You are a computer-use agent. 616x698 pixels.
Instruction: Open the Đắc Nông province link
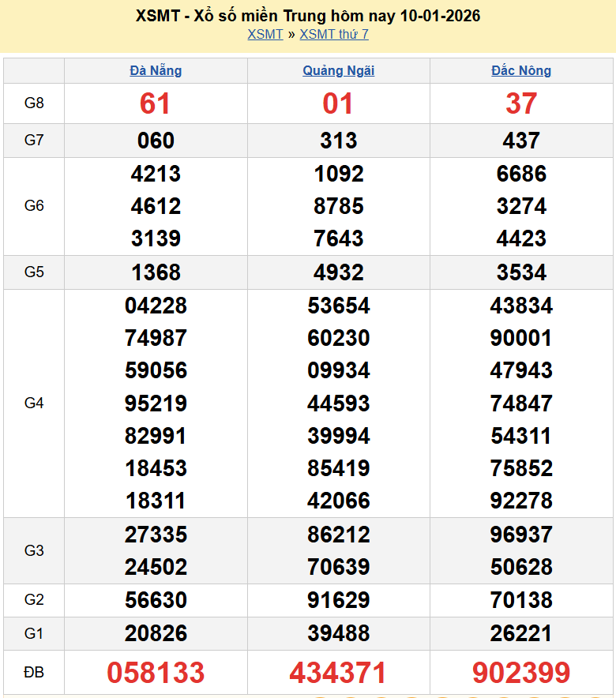coord(521,70)
